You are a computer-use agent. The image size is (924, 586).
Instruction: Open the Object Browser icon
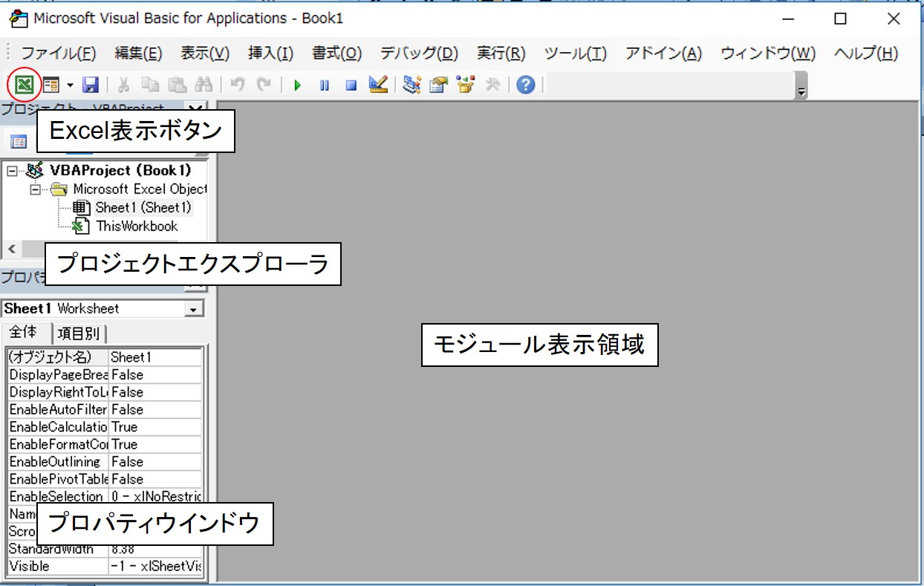[x=465, y=85]
